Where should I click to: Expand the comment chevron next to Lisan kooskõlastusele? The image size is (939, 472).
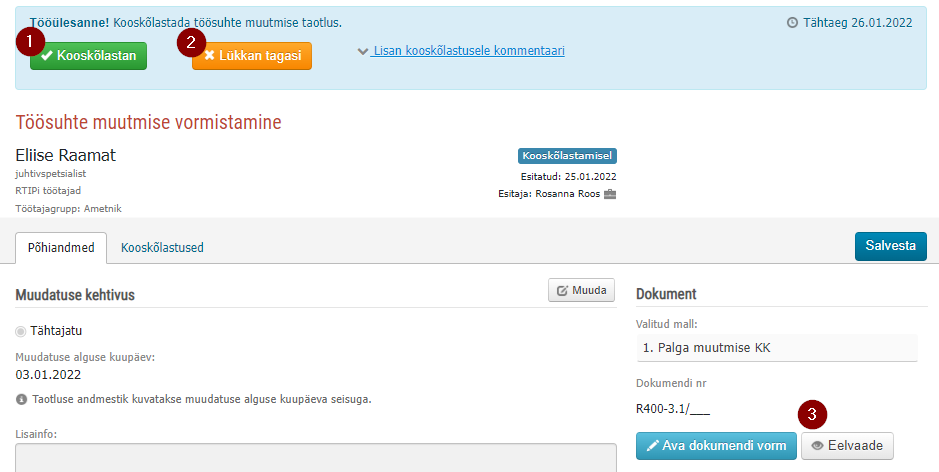tap(362, 52)
